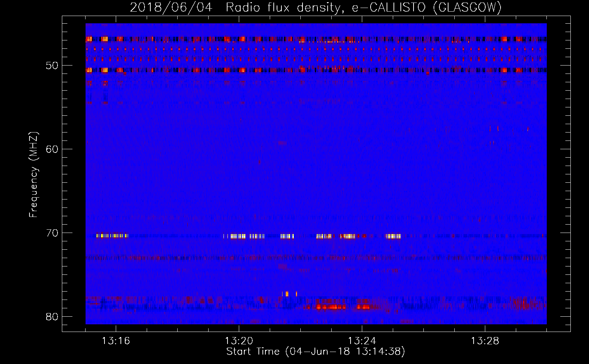The height and width of the screenshot is (364, 589).
Task: Click the 70 MHz frequency tick label
Action: pos(52,233)
